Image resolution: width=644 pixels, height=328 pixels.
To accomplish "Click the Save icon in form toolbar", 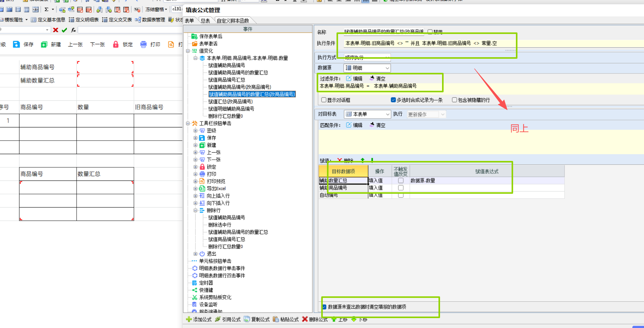I will (16, 44).
